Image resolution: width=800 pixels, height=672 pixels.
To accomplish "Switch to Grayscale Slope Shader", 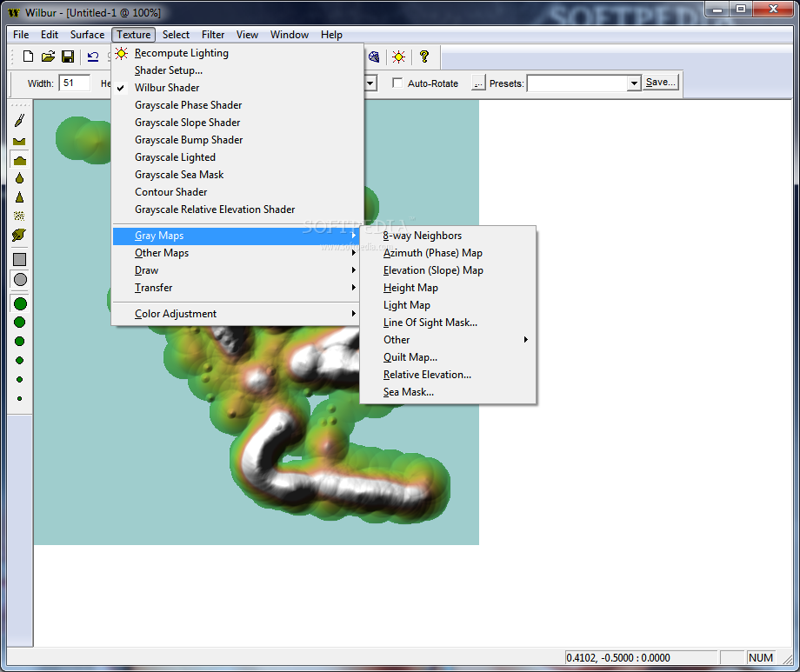I will click(x=237, y=123).
